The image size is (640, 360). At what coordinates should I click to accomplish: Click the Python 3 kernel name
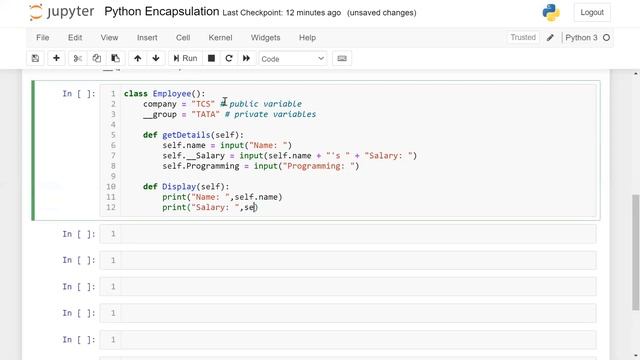pos(581,38)
